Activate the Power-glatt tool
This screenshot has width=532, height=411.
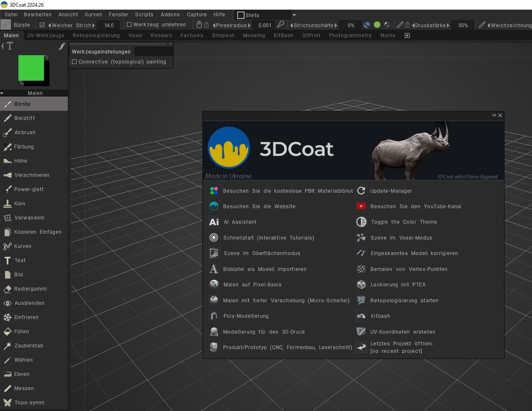click(33, 189)
